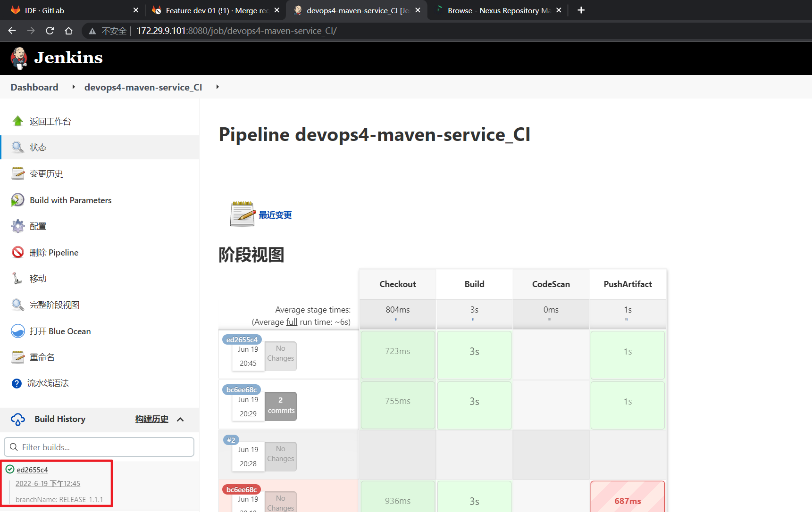Screen dimensions: 812x512
Task: Click the failed 687ms PushArtifact cell
Action: [628, 497]
